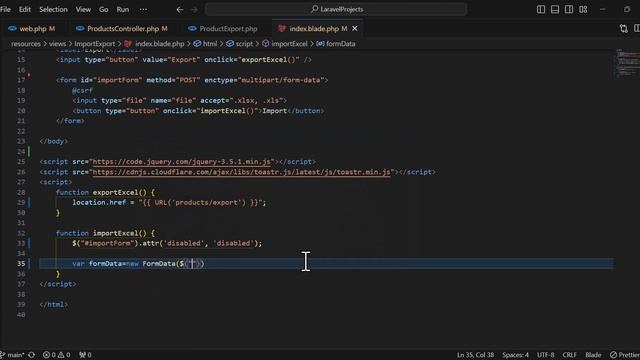640x360 pixels.
Task: Open the View menu
Action: [83, 9]
